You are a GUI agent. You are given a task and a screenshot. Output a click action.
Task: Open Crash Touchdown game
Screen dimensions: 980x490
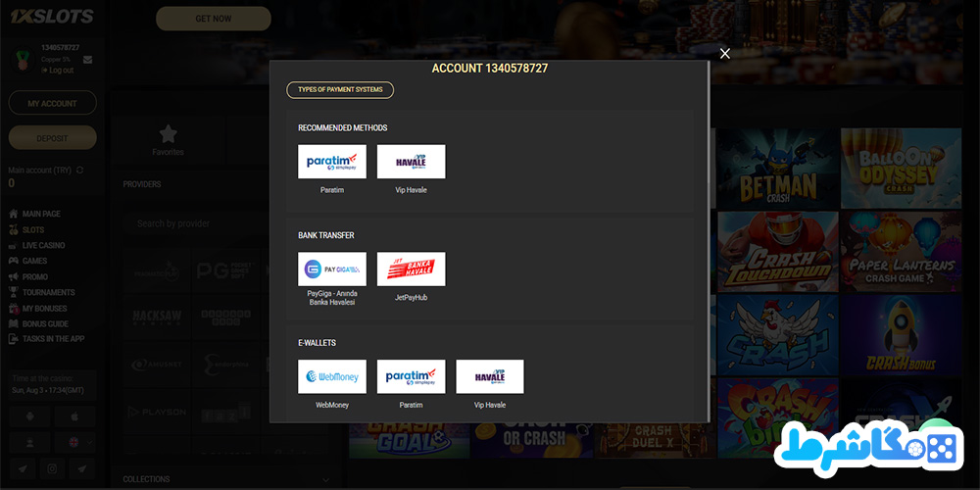coord(778,251)
